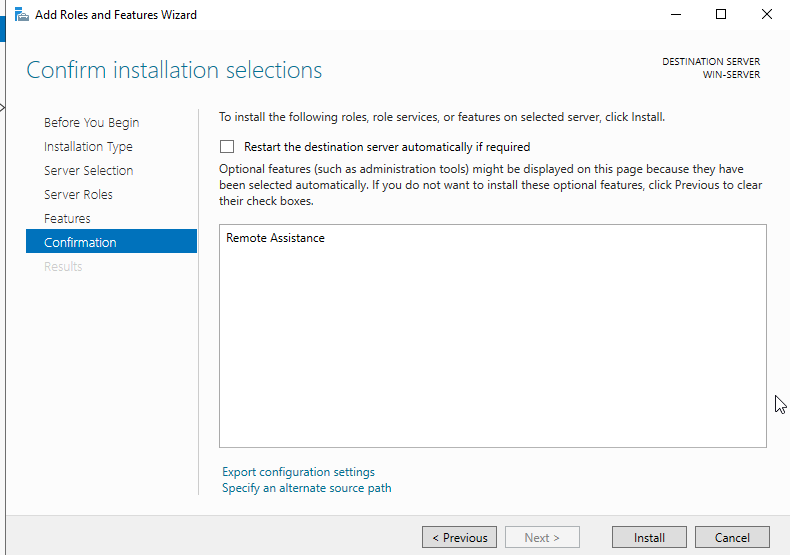
Task: Select Remote Assistance in the list
Action: click(275, 238)
